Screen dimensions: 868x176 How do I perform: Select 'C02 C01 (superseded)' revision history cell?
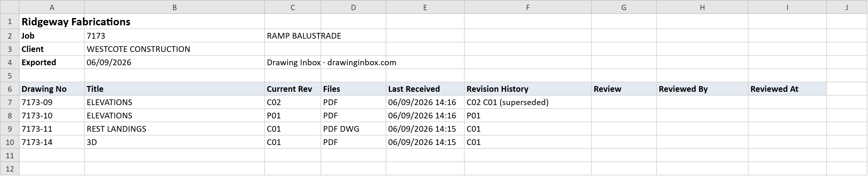click(x=528, y=102)
